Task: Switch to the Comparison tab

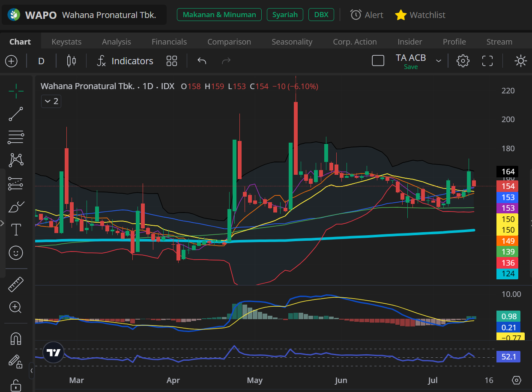Action: click(x=229, y=42)
